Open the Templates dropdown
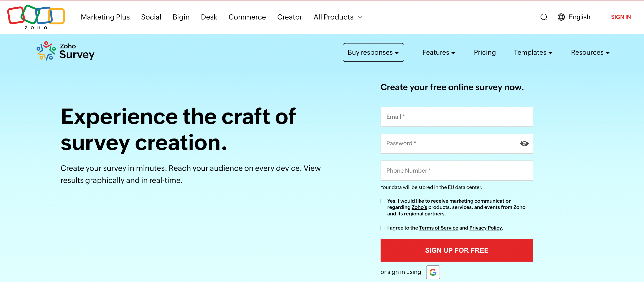Image resolution: width=644 pixels, height=282 pixels. (x=533, y=52)
